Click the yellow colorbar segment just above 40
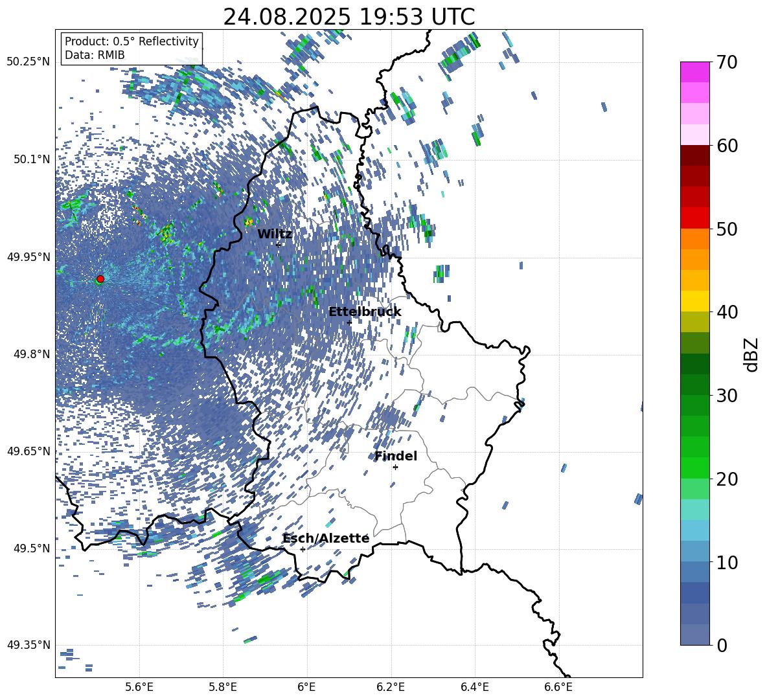The image size is (767, 700). tap(694, 301)
